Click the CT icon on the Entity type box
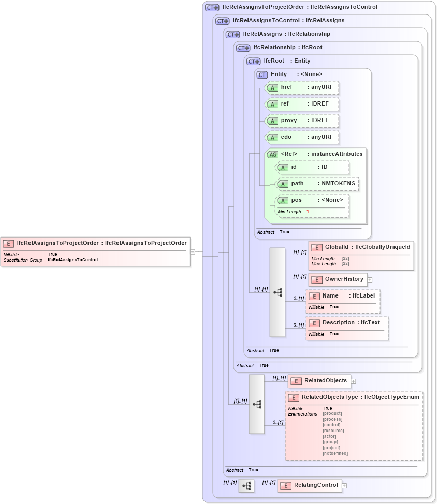438x504 pixels. 261,74
